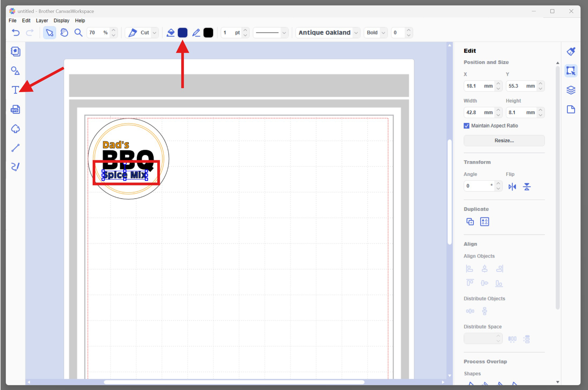Align objects to vertical middle

[x=484, y=283]
